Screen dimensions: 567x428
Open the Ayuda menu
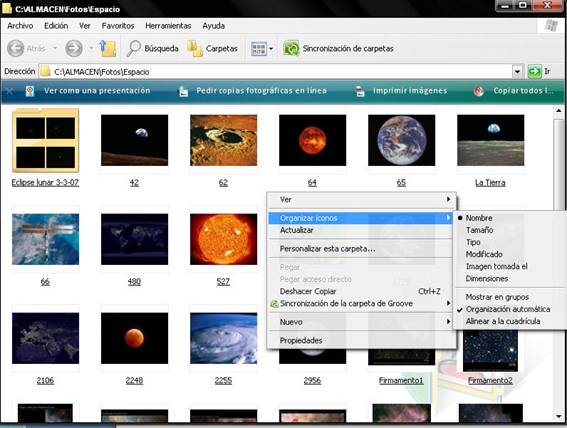(213, 26)
